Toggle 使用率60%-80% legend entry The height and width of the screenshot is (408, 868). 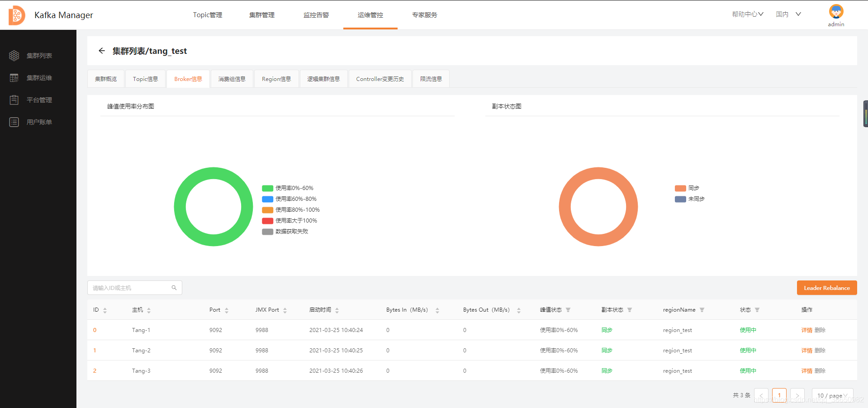[x=289, y=199]
